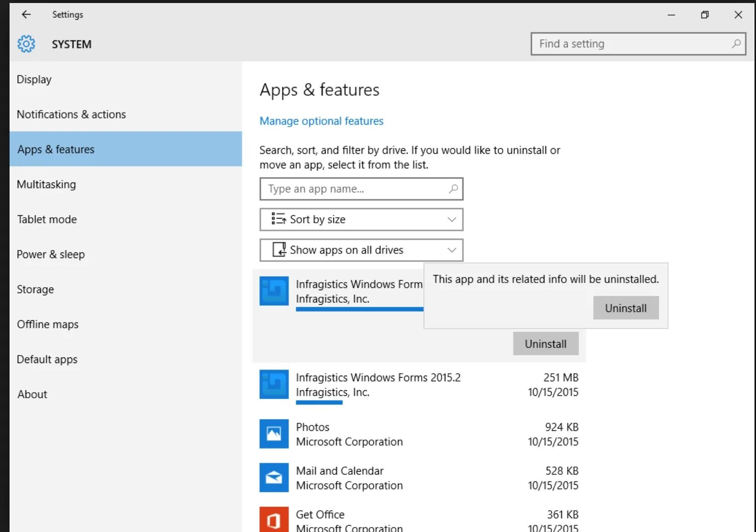Click the uninstall progress bar of selected app
This screenshot has width=756, height=532.
pyautogui.click(x=359, y=309)
